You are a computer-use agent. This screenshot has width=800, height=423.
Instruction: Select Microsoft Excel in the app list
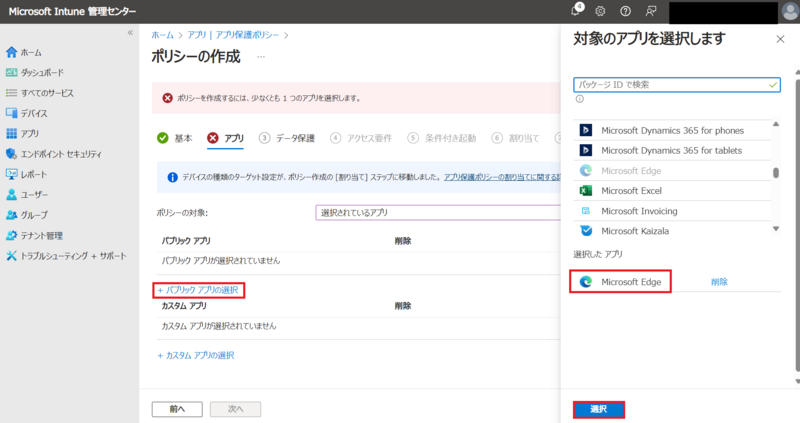tap(672, 191)
